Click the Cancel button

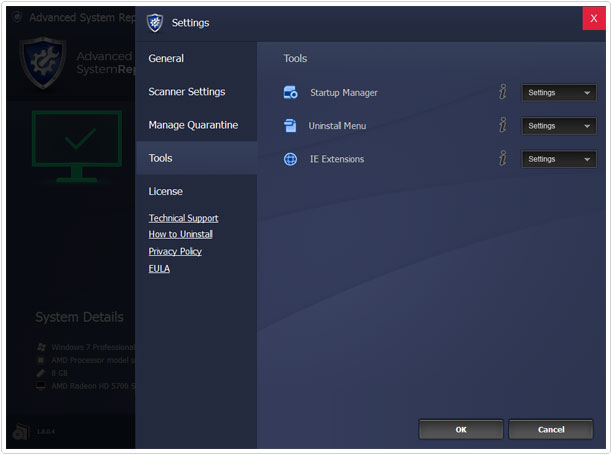551,430
